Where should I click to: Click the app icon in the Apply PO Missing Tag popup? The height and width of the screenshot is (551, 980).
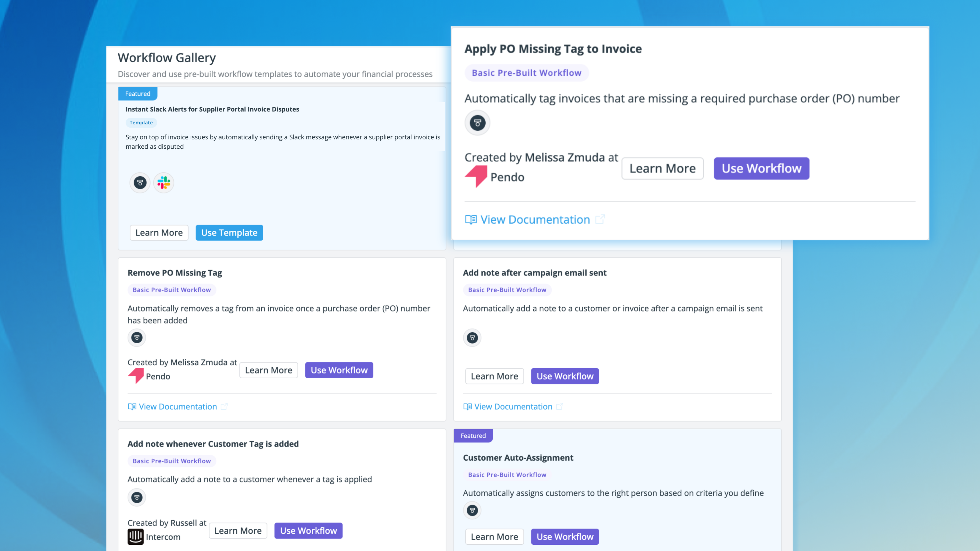click(478, 123)
